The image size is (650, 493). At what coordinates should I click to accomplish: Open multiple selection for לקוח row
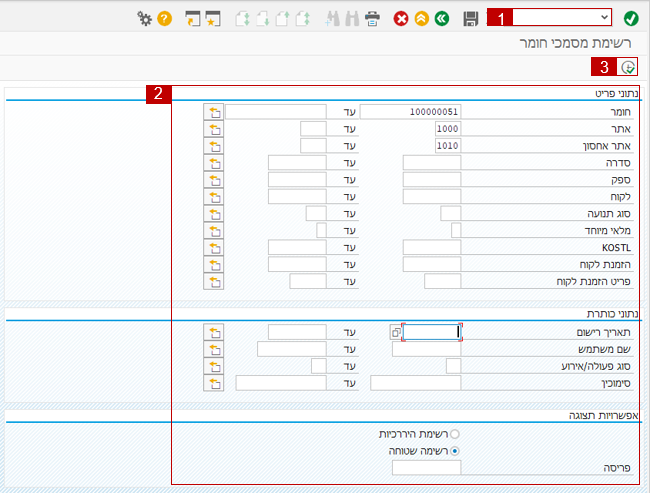tap(213, 197)
